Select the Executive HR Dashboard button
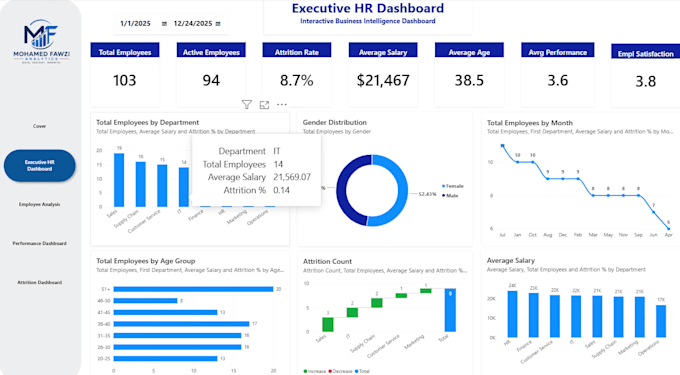680x375 pixels. coord(39,166)
